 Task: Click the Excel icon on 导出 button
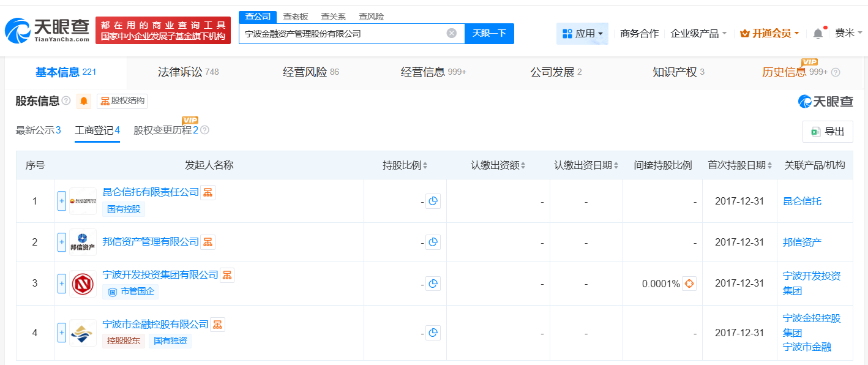coord(817,131)
